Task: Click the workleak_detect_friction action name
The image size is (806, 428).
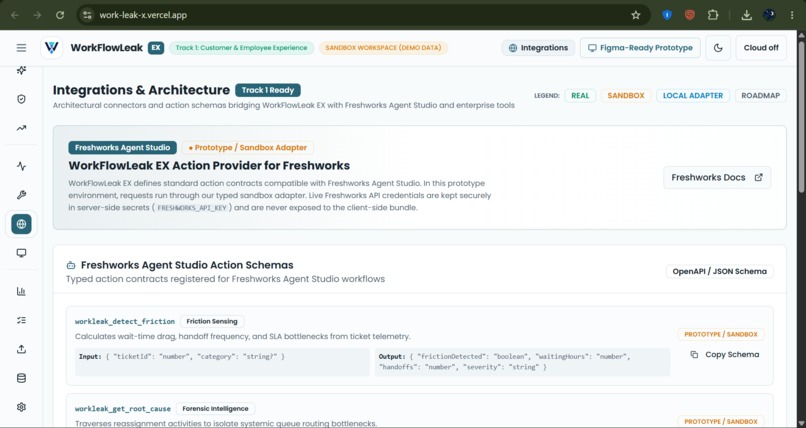Action: 125,321
